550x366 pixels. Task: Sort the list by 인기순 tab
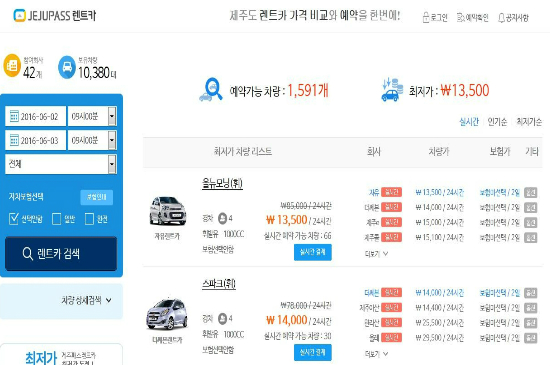pos(497,122)
